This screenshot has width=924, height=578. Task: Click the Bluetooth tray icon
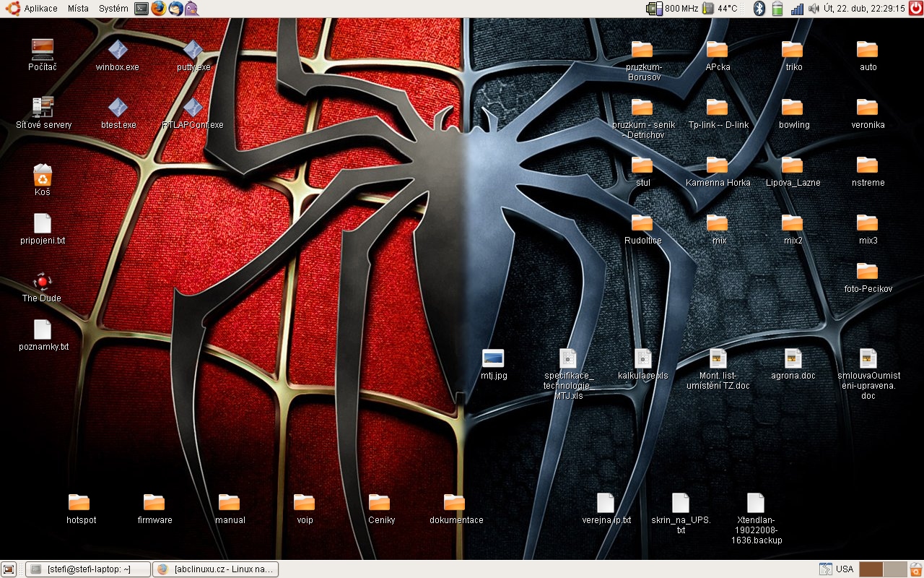(x=759, y=9)
